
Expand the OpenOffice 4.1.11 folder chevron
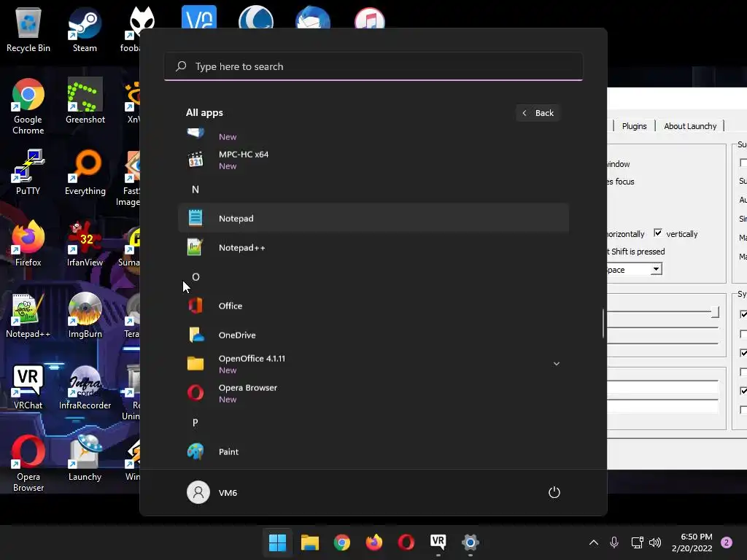556,364
